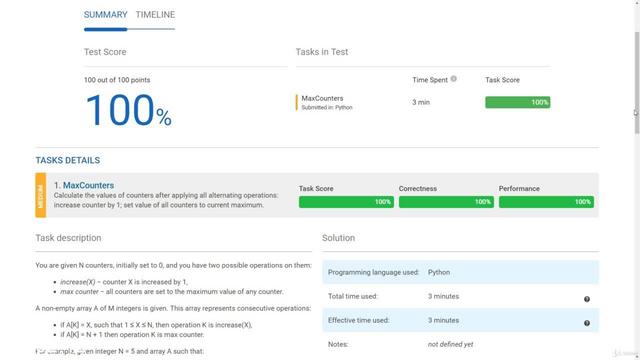This screenshot has height=360, width=640.
Task: Open the MaxCounters task title link
Action: pyautogui.click(x=88, y=185)
